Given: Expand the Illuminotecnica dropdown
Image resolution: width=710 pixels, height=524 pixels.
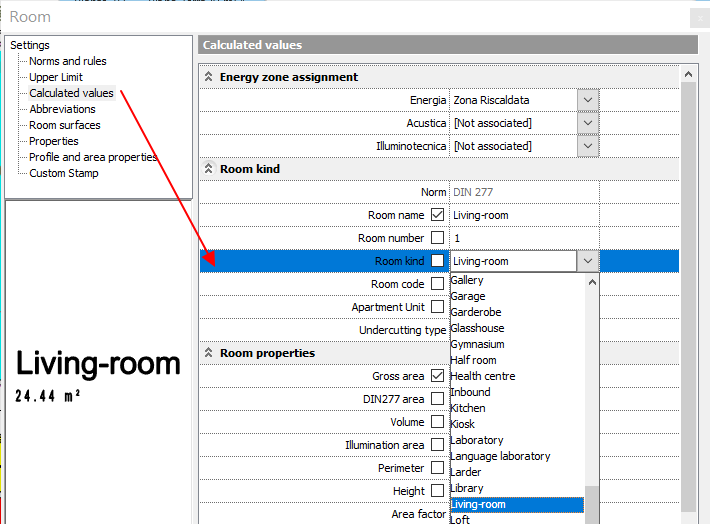Looking at the screenshot, I should pos(588,146).
